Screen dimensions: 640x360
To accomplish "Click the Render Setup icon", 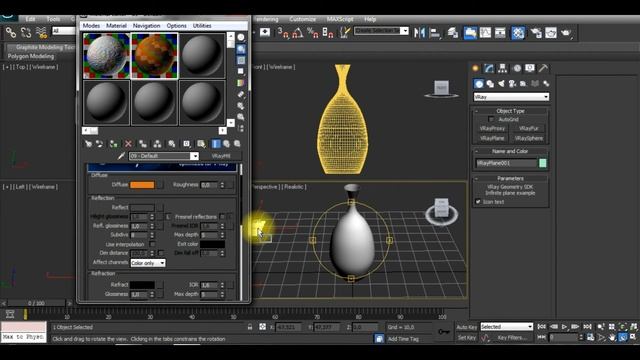I will click(x=536, y=33).
